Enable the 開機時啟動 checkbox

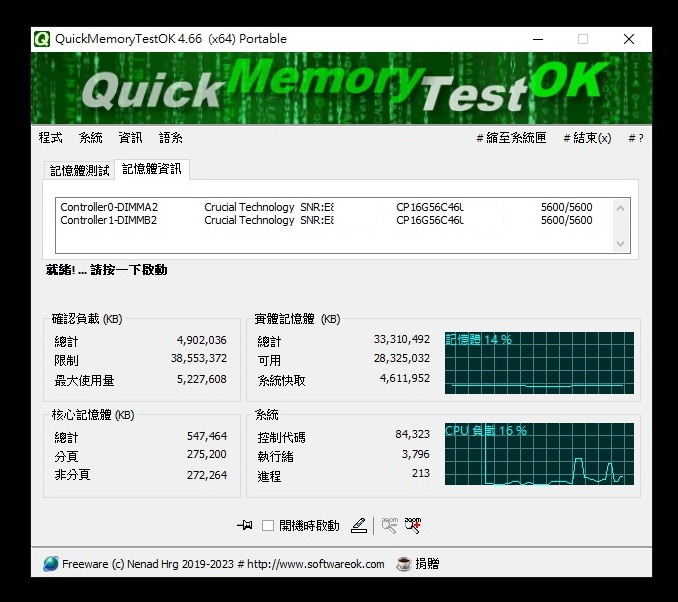tap(268, 525)
